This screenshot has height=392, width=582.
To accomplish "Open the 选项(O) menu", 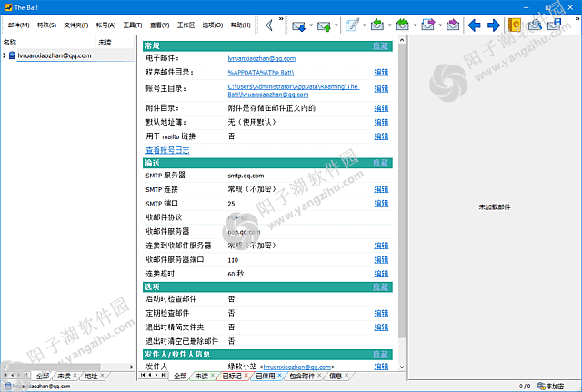I will 212,25.
